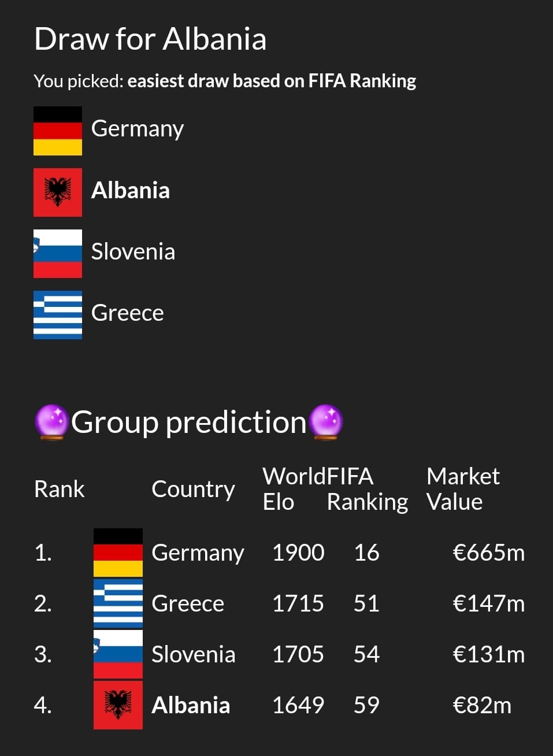Click Albania's 1649 Elo rating
This screenshot has height=756, width=553.
(298, 705)
